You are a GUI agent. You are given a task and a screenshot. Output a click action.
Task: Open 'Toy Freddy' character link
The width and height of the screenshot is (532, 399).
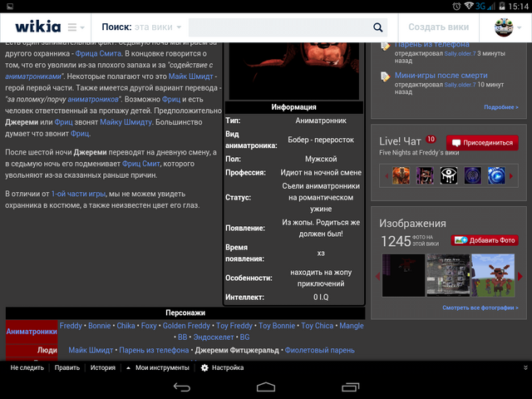pos(234,326)
